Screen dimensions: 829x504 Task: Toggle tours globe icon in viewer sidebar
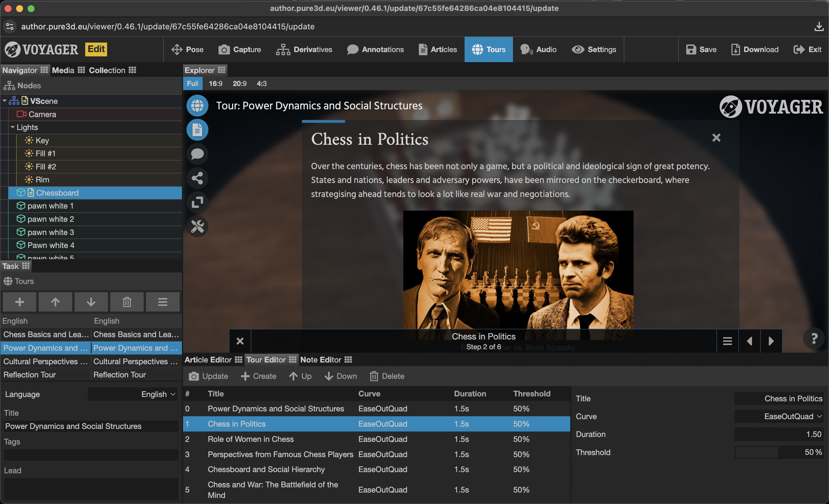(197, 106)
